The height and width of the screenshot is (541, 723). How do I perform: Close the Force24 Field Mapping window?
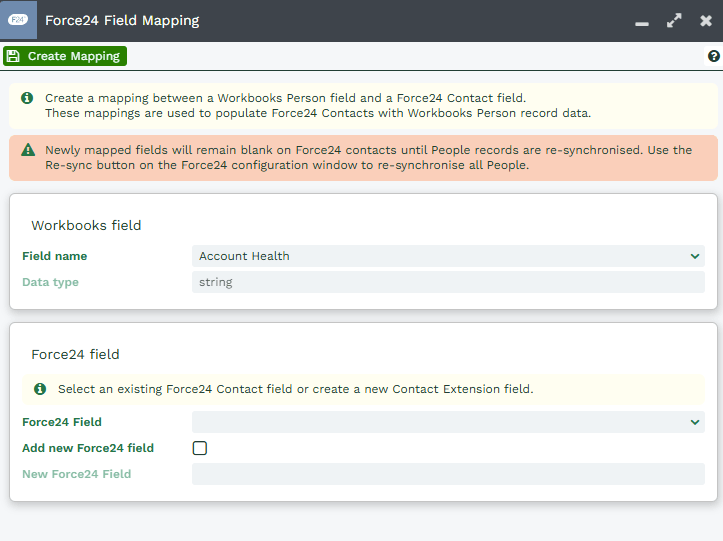tap(705, 21)
